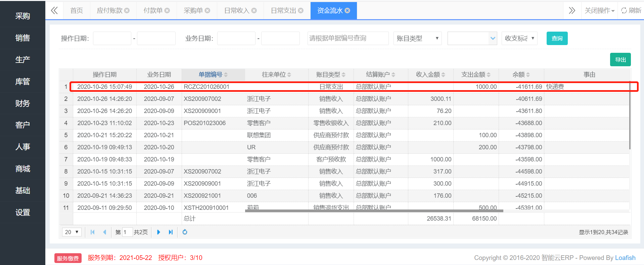Viewport: 644px width, 265px height.
Task: Open the 采购 sidebar menu
Action: tap(22, 16)
